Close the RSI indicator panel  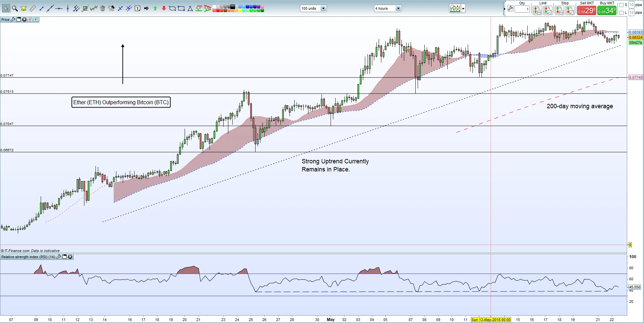point(70,257)
